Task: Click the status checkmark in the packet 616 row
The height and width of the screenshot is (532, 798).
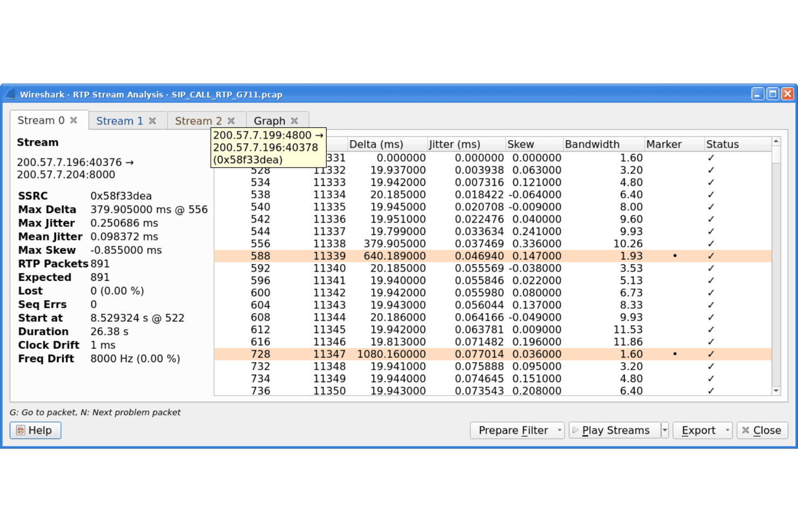Action: pos(711,342)
